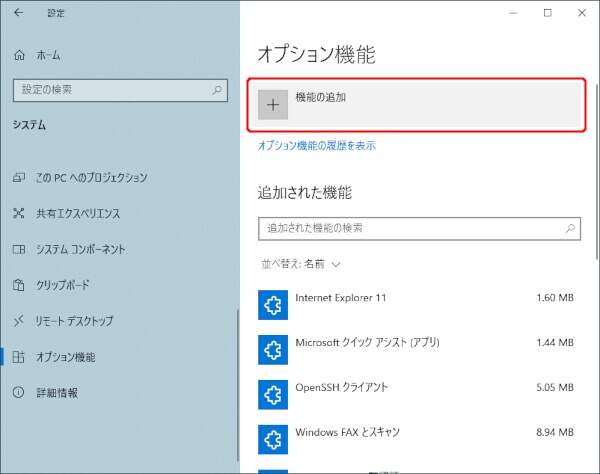Click the 詳細情報 info icon
Viewport: 600px width, 474px height.
click(18, 392)
